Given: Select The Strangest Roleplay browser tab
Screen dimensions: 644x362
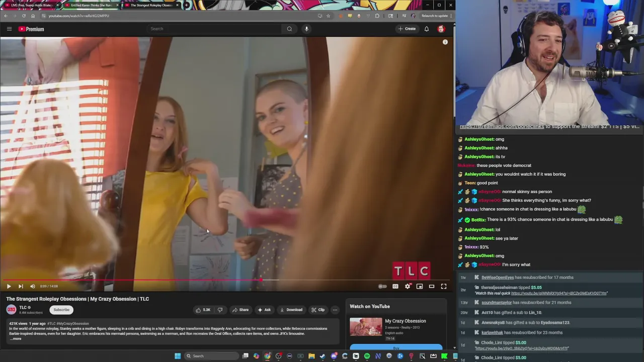Looking at the screenshot, I should (x=151, y=5).
